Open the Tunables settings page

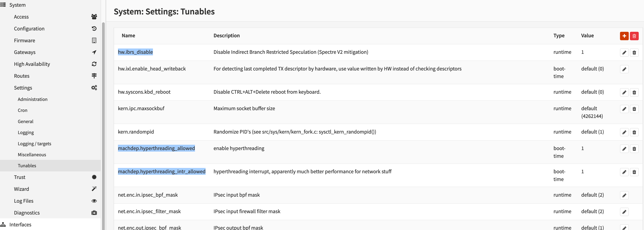click(x=27, y=166)
